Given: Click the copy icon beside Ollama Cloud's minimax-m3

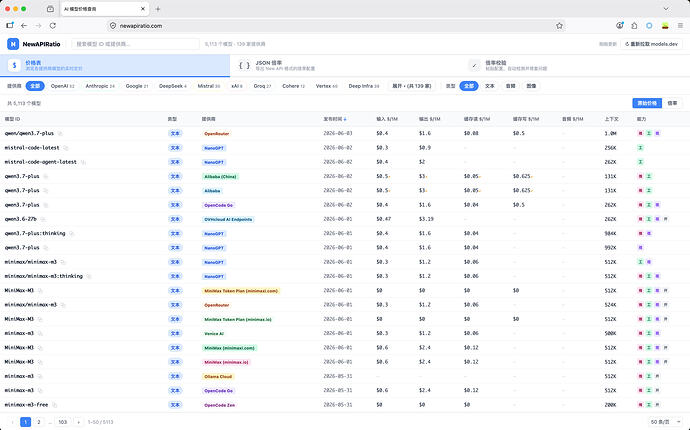Looking at the screenshot, I should click(40, 376).
